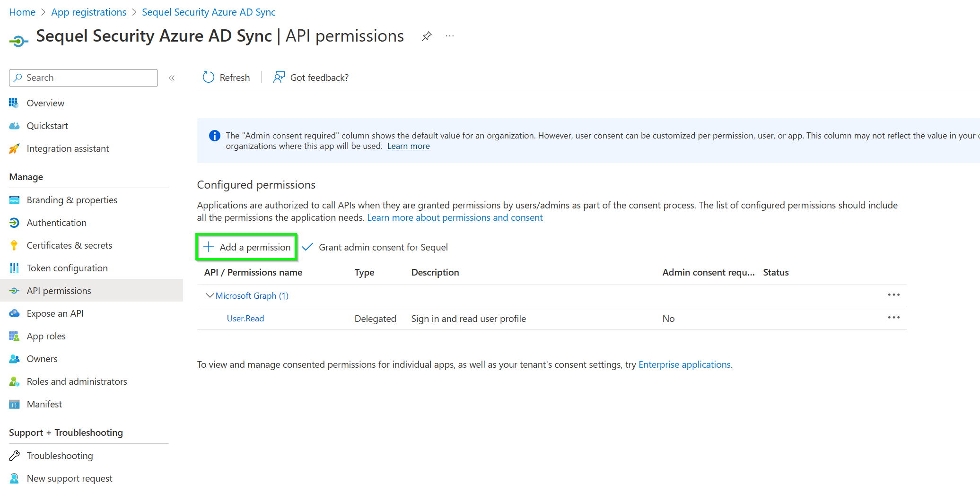Click the Quickstart cloud icon
Viewport: 980px width, 501px height.
click(x=14, y=126)
